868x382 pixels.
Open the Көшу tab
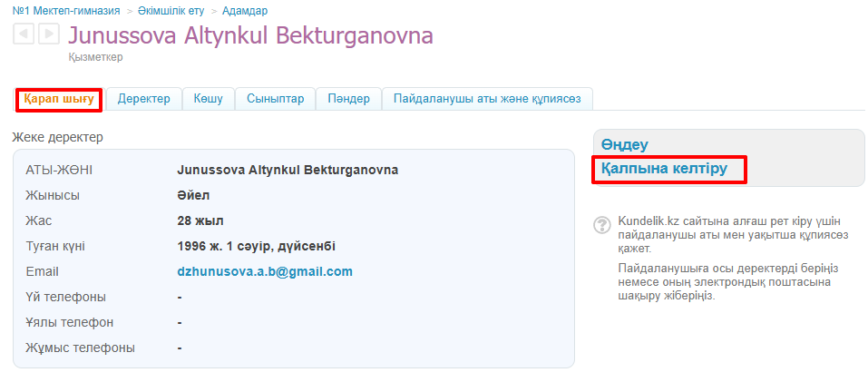coord(208,99)
